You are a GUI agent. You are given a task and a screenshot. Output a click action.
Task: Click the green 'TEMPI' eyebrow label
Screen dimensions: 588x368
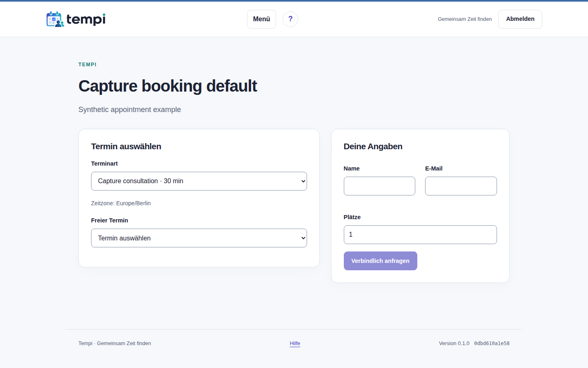click(87, 65)
